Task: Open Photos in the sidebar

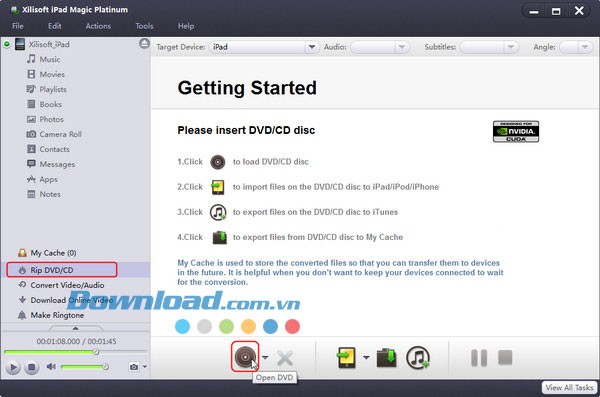Action: click(51, 119)
